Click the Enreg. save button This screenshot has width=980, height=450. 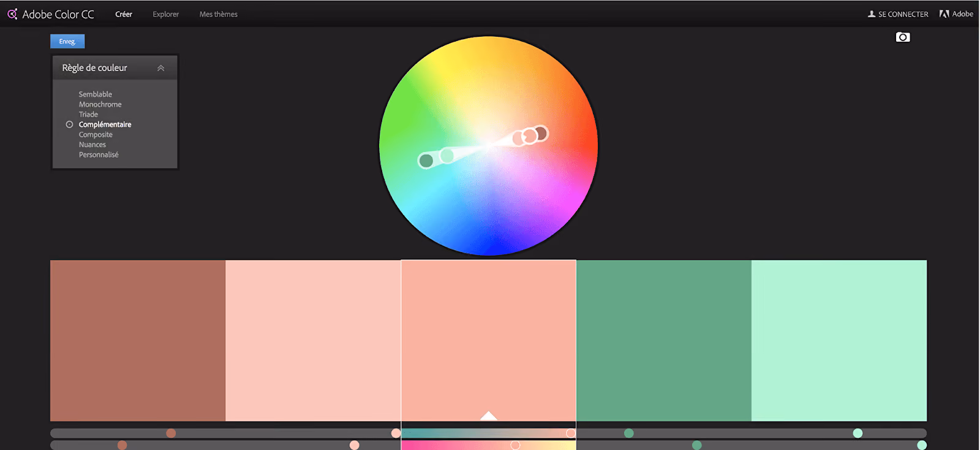coord(67,41)
